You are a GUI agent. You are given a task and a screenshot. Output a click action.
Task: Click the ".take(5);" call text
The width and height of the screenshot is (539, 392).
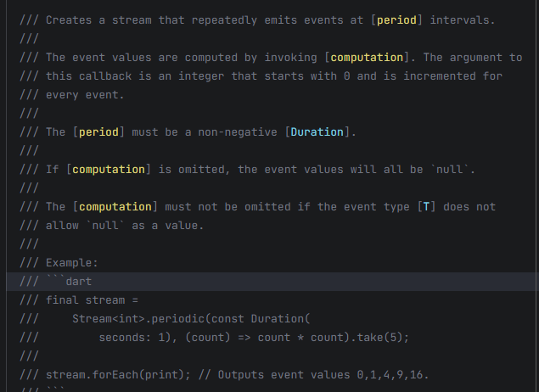click(x=379, y=338)
